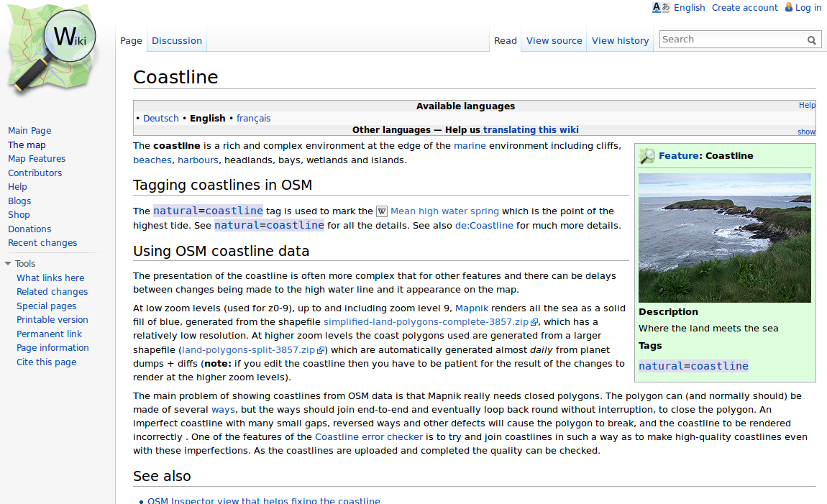Switch to View history tab
This screenshot has height=504, width=827.
[x=620, y=41]
